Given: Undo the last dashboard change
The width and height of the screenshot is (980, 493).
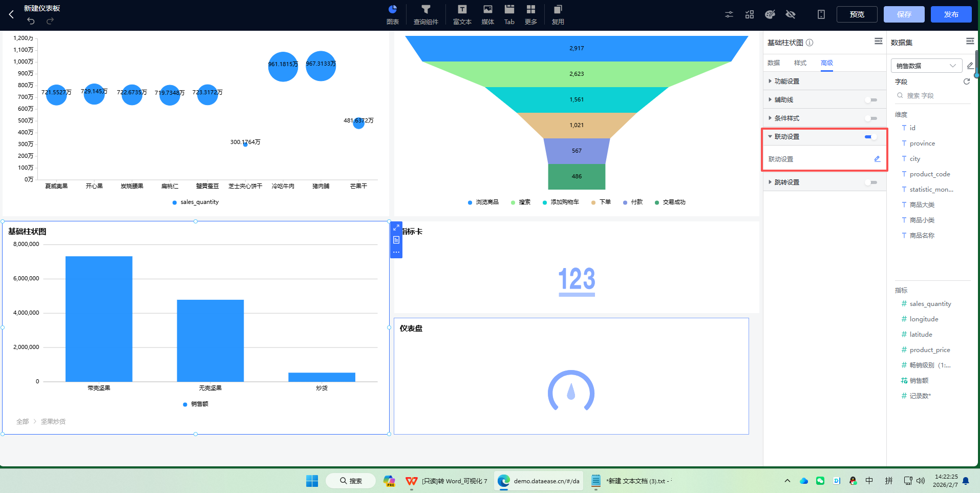Looking at the screenshot, I should [x=31, y=21].
